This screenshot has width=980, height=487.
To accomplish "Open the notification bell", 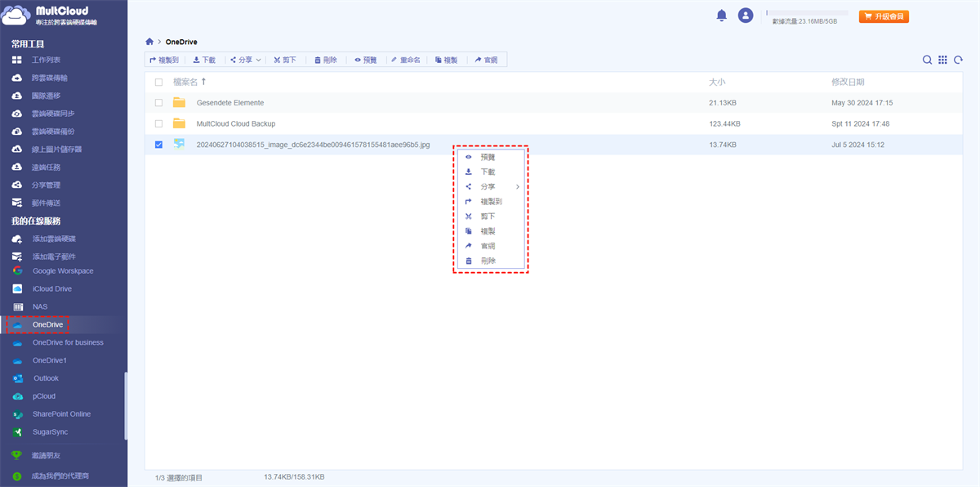I will pos(722,16).
